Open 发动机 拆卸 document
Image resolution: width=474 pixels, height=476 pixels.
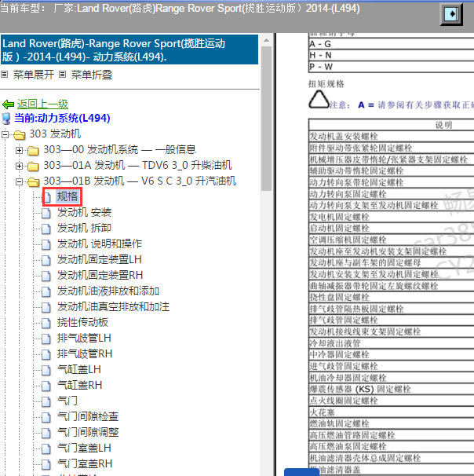coord(84,228)
